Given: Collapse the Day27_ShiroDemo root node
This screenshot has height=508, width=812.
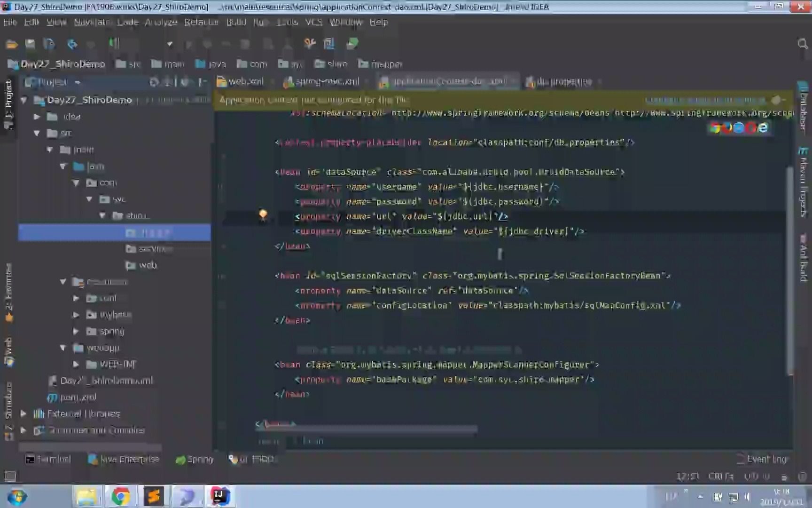Looking at the screenshot, I should [x=23, y=100].
